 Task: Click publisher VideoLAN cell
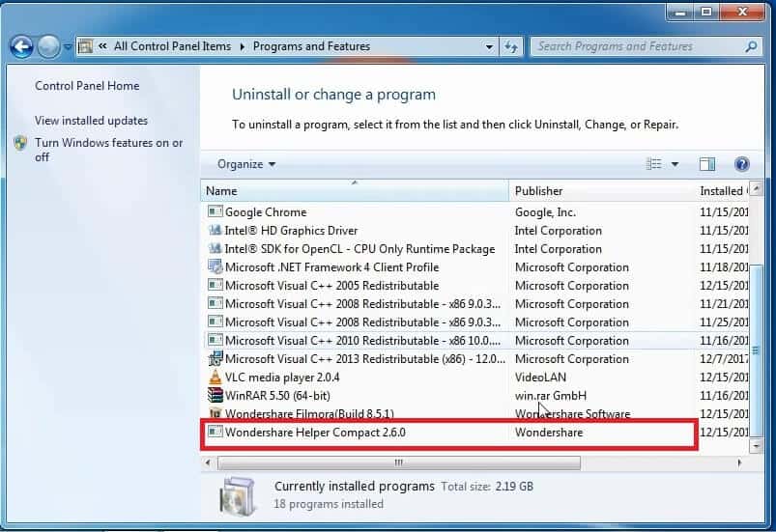coord(540,378)
